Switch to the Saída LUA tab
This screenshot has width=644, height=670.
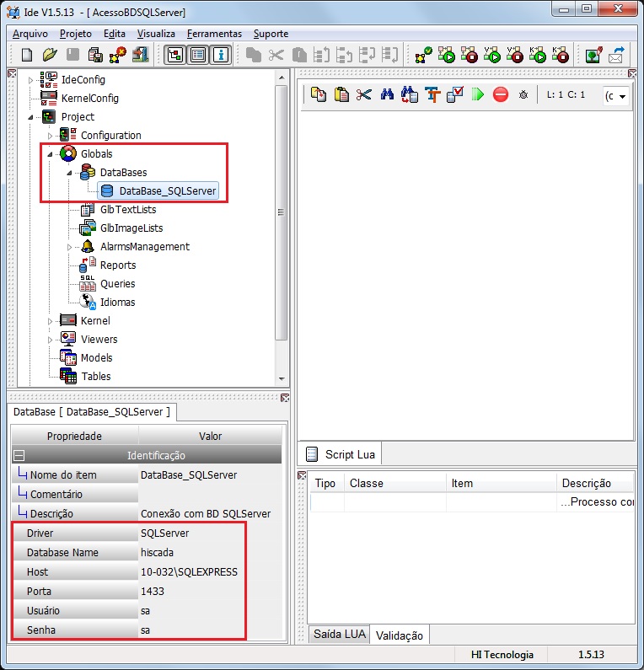[340, 634]
